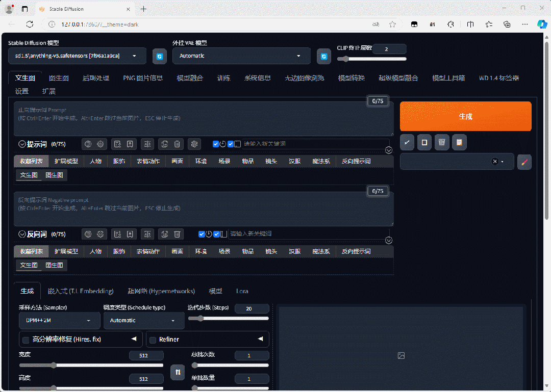Click the ChatGPT icon in 提示词 toolbar
The height and width of the screenshot is (392, 551).
(x=194, y=144)
